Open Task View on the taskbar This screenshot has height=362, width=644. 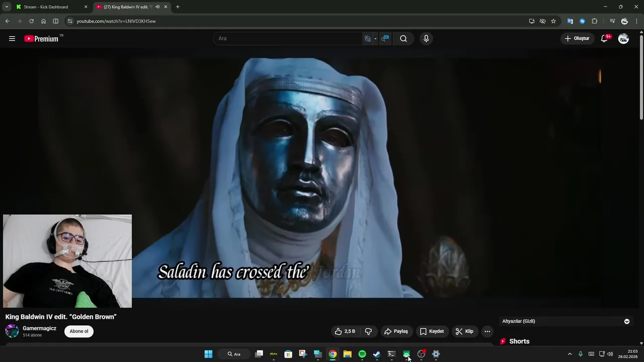tap(259, 354)
